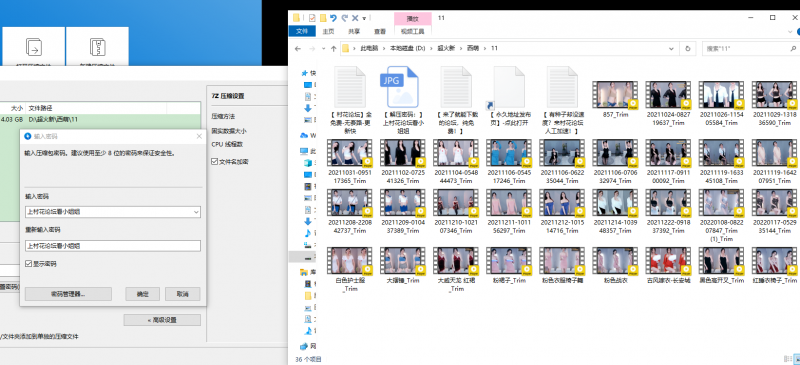Viewport: 800px width, 365px height.
Task: Click the 重新输入密码 text field
Action: tap(113, 246)
